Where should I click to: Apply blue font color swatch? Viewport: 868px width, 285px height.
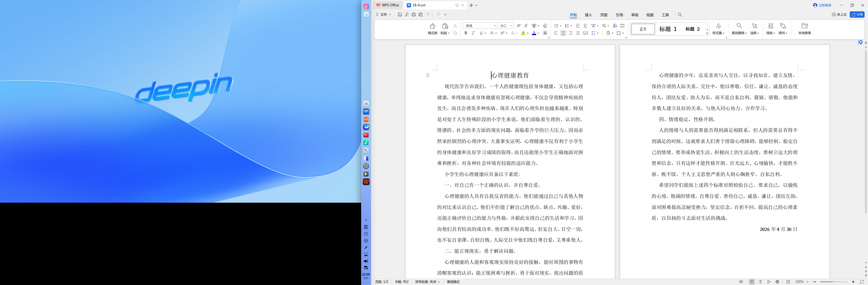[x=534, y=33]
